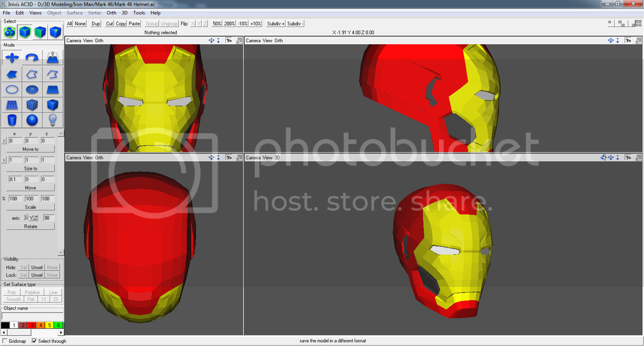
Task: Activate the Rotate mode tool
Action: point(32,57)
